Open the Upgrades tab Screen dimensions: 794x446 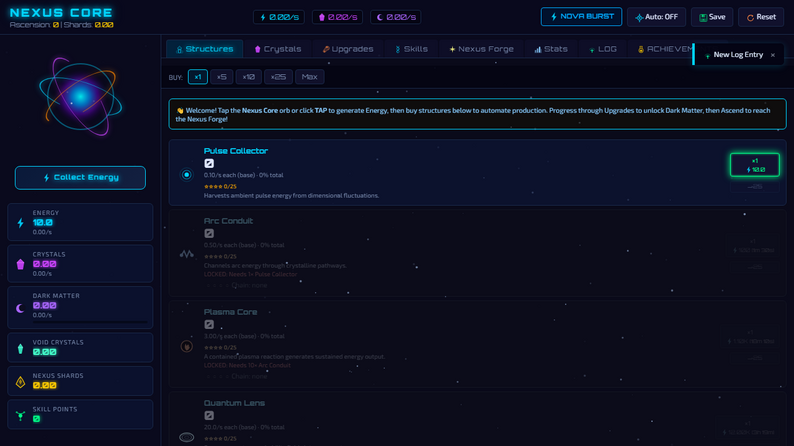pyautogui.click(x=348, y=49)
